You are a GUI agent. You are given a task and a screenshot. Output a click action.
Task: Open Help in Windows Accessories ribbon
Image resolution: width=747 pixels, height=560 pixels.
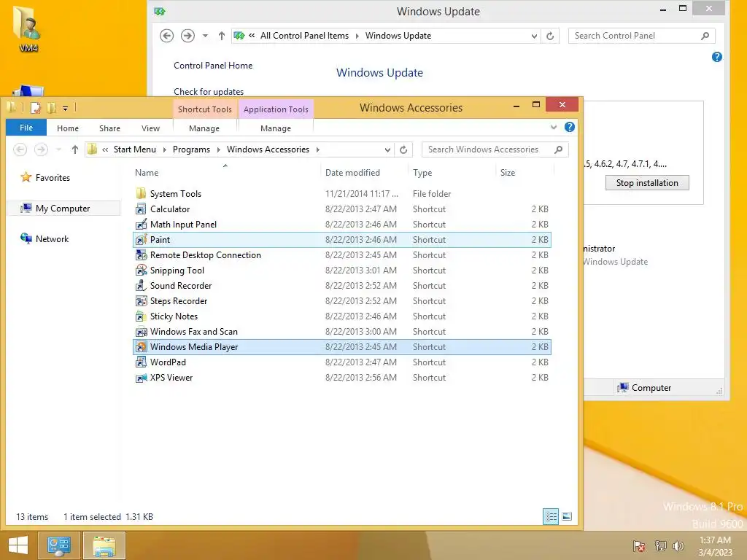569,127
